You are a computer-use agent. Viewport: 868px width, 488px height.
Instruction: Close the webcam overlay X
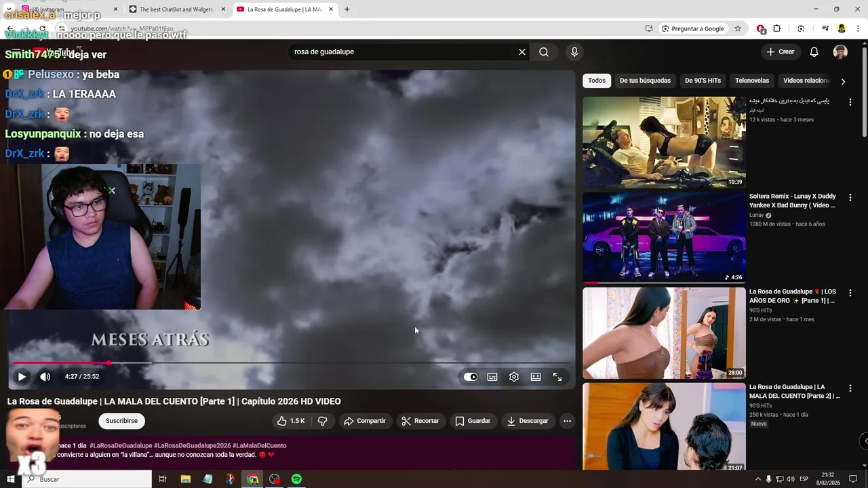[x=112, y=190]
